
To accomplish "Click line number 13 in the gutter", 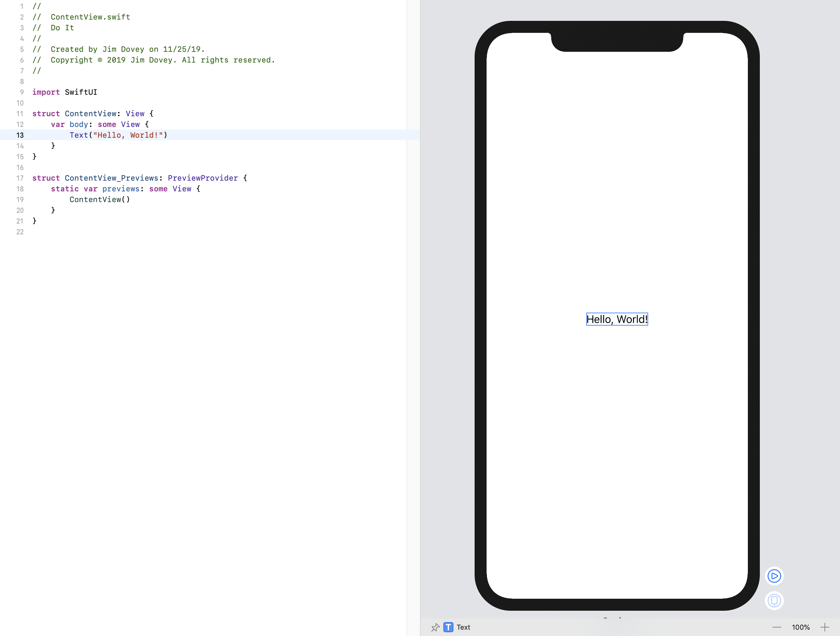I will coord(20,135).
